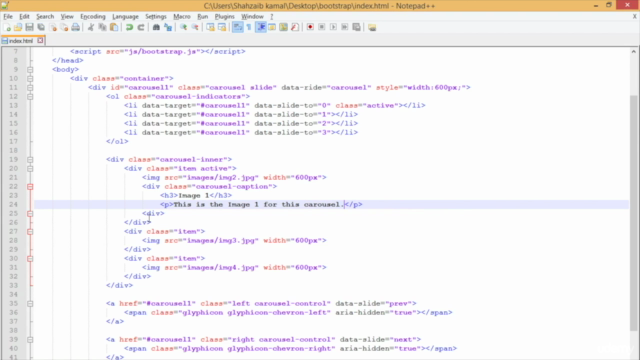Click the Close All toolbar icon
Image resolution: width=640 pixels, height=360 pixels.
click(x=64, y=27)
